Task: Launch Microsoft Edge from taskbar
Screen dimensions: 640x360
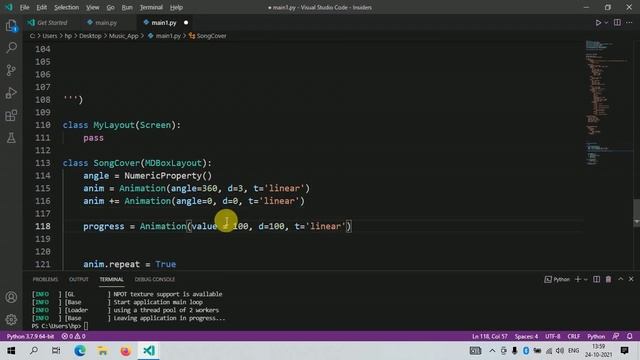Action: tap(80, 351)
